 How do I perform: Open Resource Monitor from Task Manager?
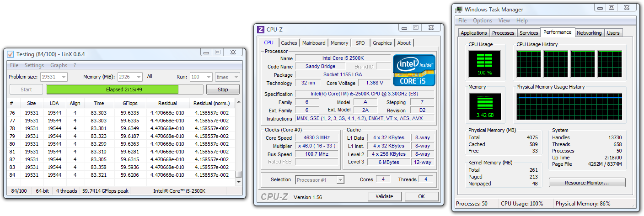(x=587, y=183)
